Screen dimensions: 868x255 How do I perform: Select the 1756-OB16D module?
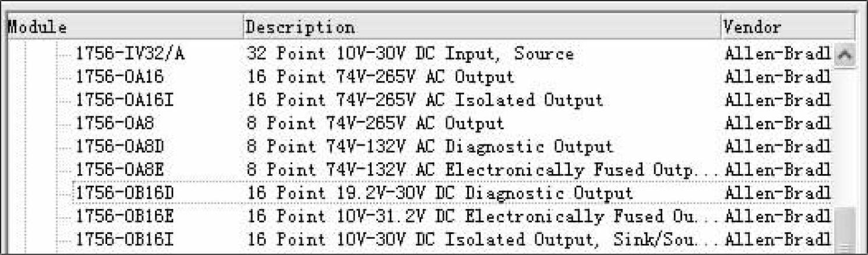(x=124, y=193)
